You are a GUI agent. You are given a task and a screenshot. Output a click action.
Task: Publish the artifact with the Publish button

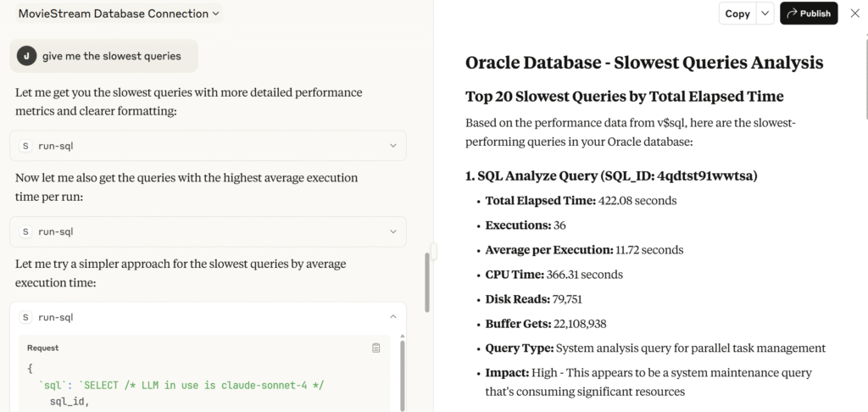click(x=809, y=14)
